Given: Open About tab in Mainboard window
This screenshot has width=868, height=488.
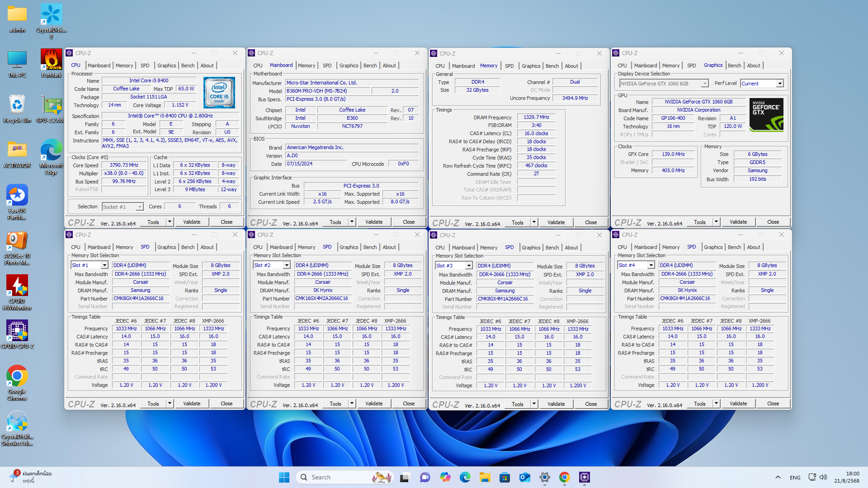Looking at the screenshot, I should tap(389, 66).
